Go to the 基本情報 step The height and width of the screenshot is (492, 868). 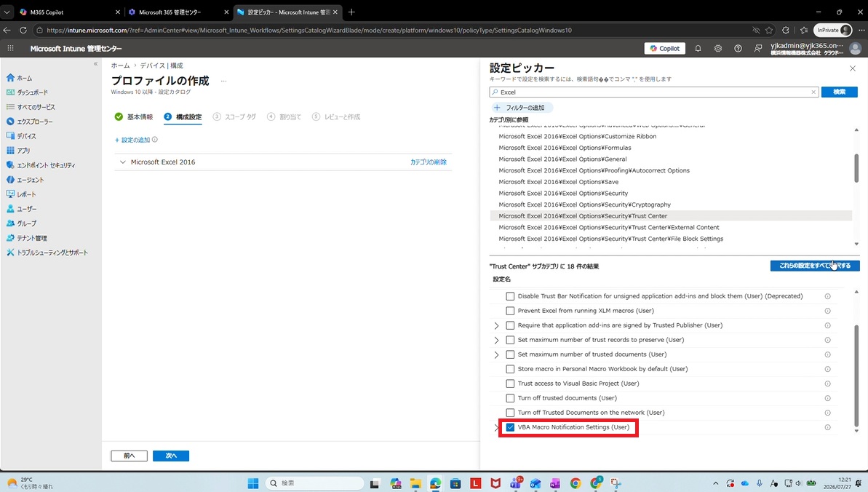(x=134, y=117)
